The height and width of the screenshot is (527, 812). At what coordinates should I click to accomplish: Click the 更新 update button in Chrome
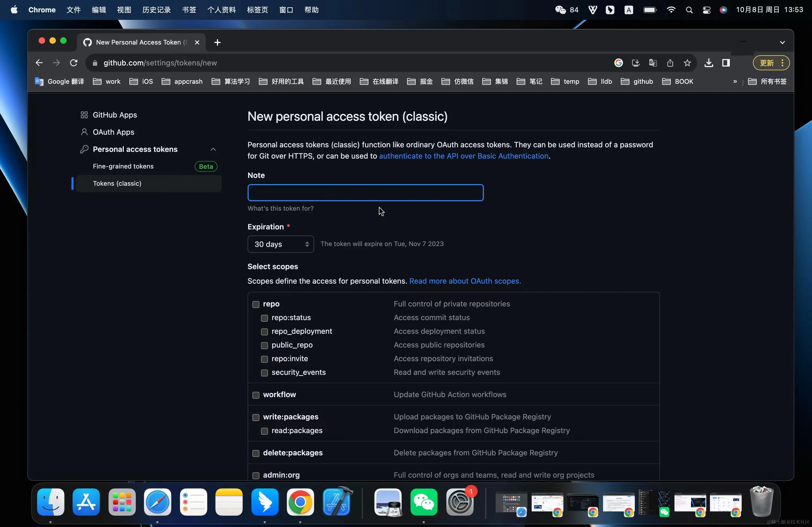[767, 63]
